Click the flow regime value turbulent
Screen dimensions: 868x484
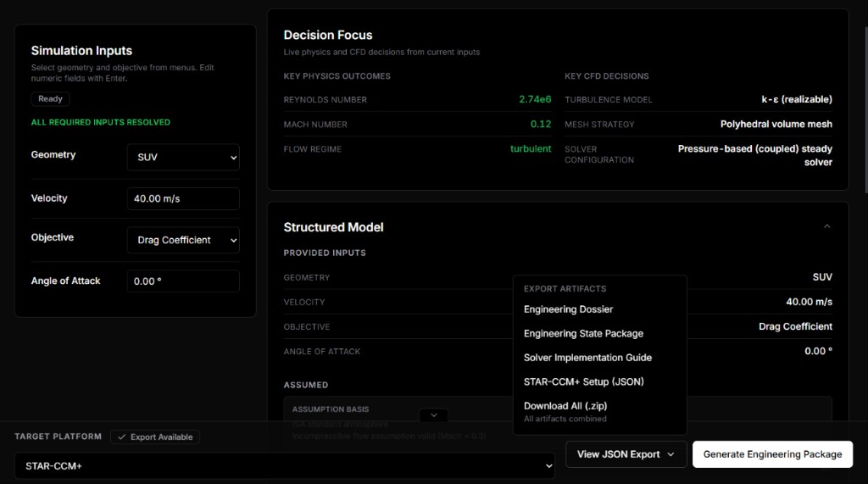coord(531,148)
